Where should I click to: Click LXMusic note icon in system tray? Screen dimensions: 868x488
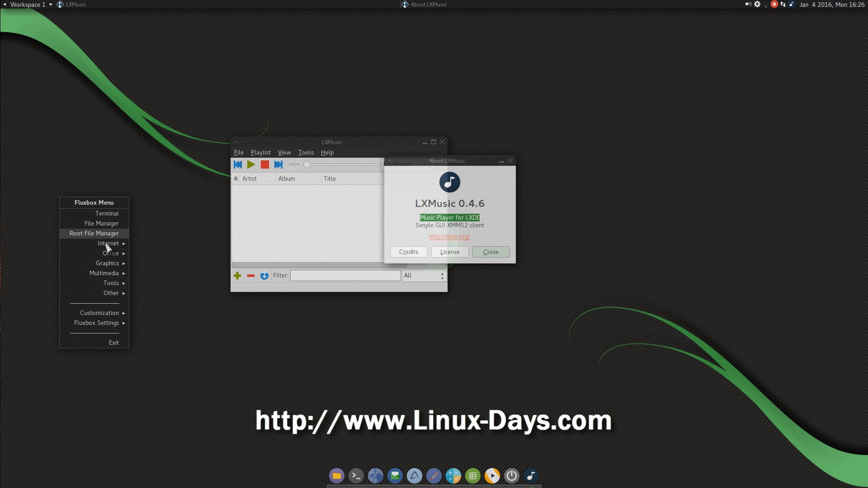pyautogui.click(x=792, y=4)
